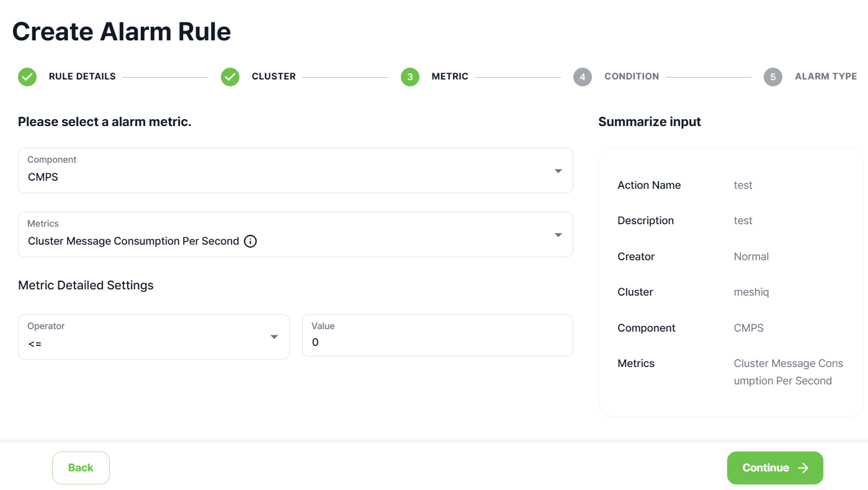This screenshot has width=868, height=490.
Task: Click the metric info icon
Action: pos(251,242)
